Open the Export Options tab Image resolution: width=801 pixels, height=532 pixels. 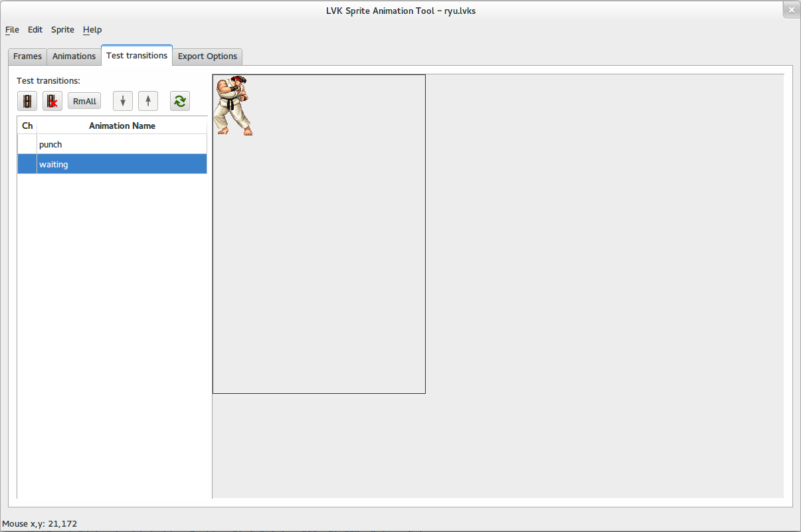tap(207, 56)
